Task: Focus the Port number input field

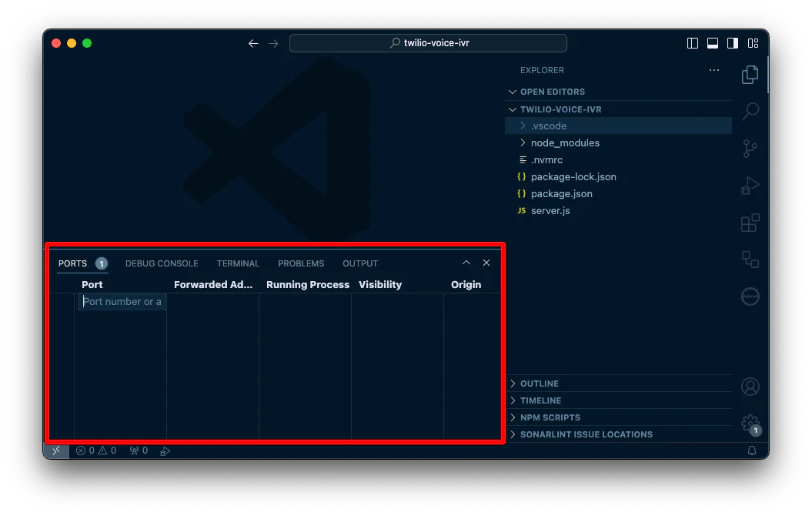Action: click(122, 302)
